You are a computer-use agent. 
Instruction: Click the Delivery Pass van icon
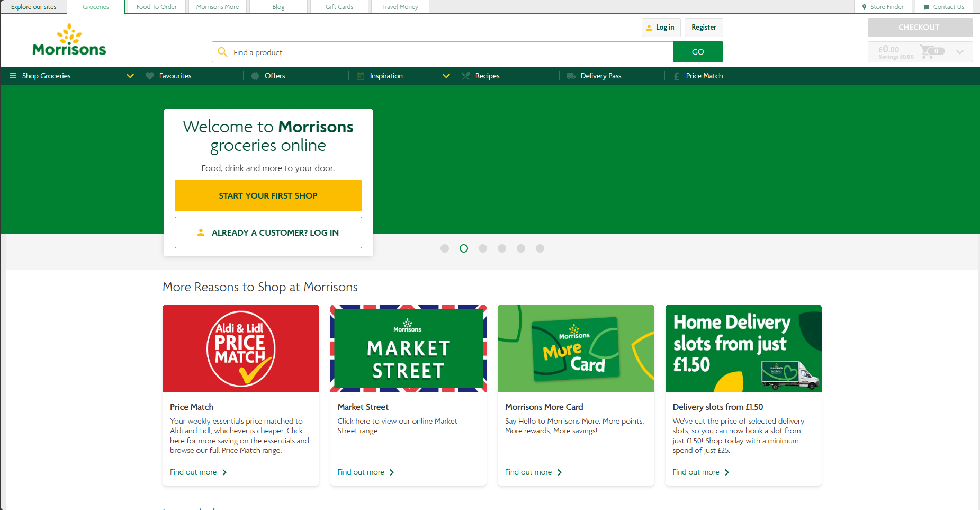pos(571,76)
